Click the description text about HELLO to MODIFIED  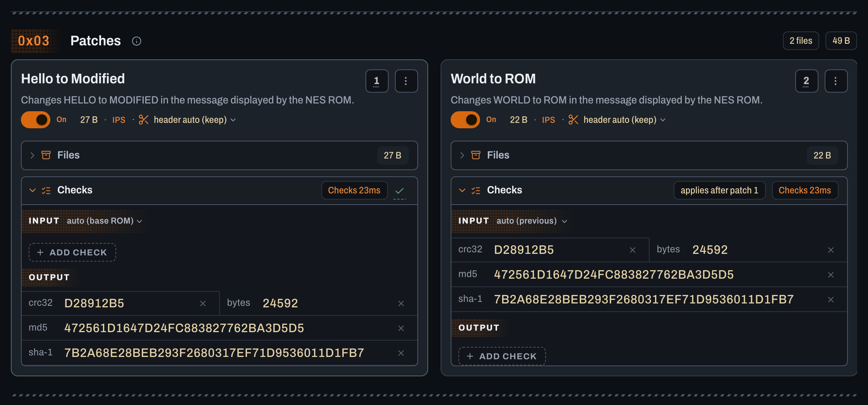coord(188,100)
